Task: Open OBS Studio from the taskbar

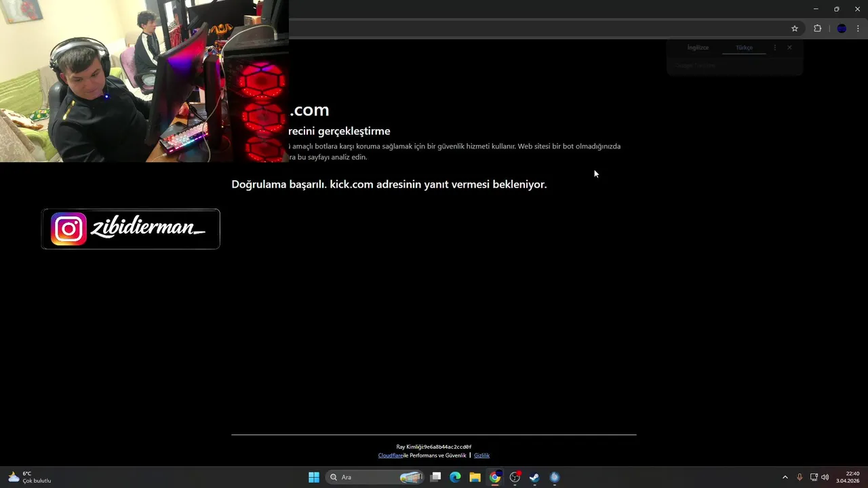Action: point(515,477)
